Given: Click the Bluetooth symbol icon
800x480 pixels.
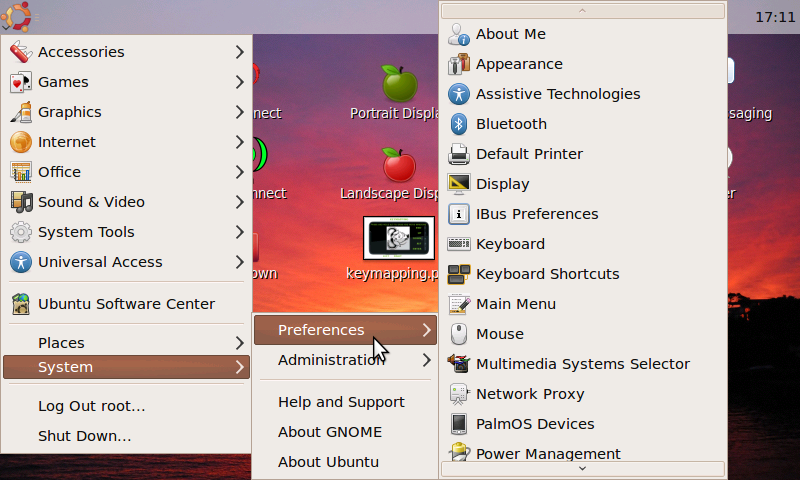Looking at the screenshot, I should tap(459, 124).
